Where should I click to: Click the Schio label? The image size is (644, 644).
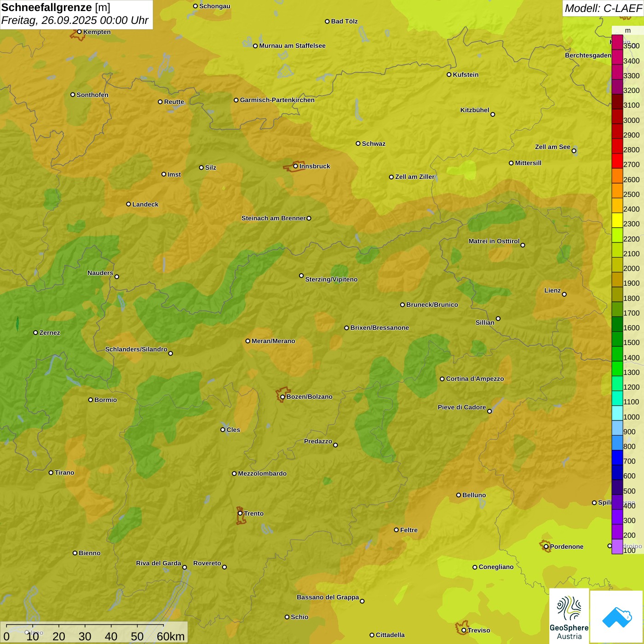click(299, 617)
